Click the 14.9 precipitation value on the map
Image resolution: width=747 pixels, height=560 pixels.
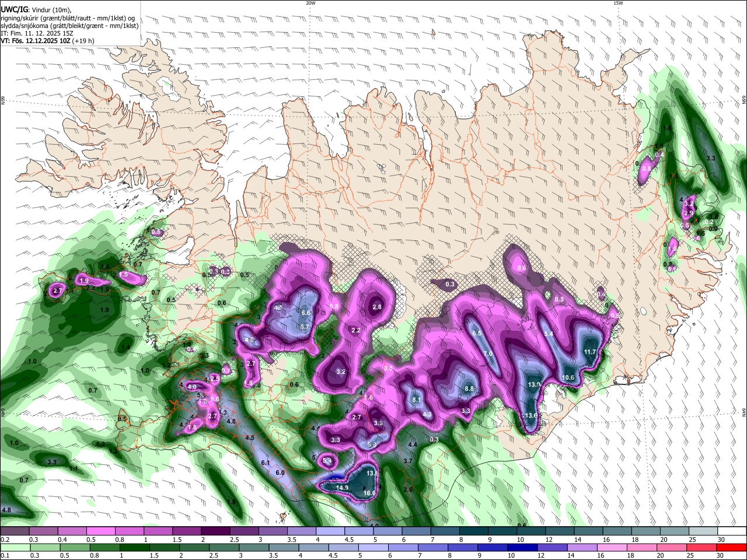pyautogui.click(x=343, y=488)
